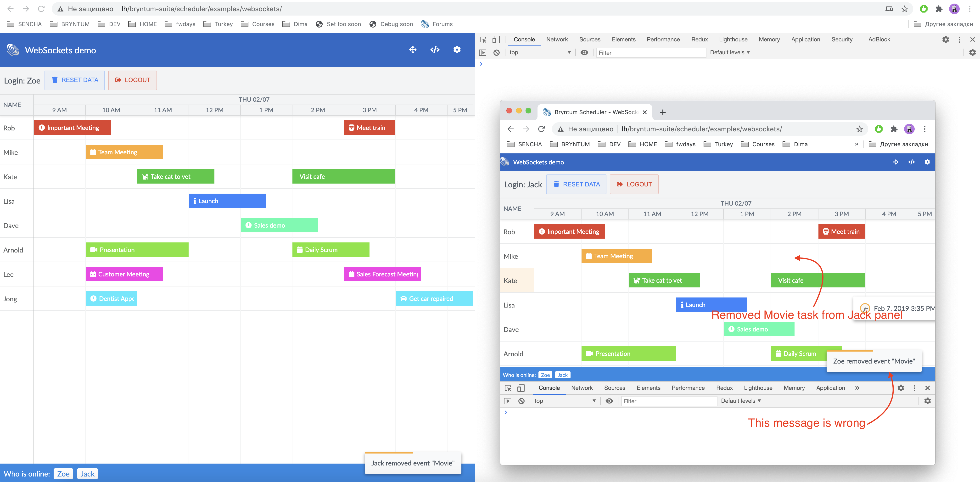This screenshot has width=980, height=482.
Task: Toggle the console sidebar panel icon
Action: (483, 52)
